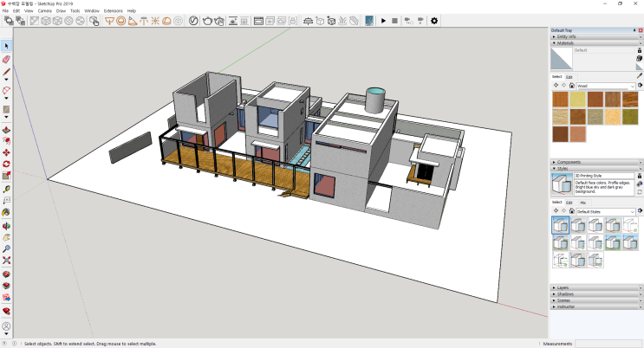Screen dimensions: 644x348
Task: Pick the first wood material swatch
Action: [x=560, y=100]
